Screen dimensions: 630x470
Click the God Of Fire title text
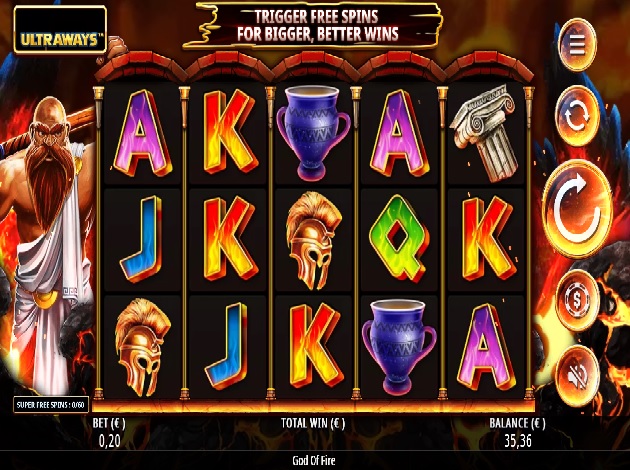tap(314, 460)
